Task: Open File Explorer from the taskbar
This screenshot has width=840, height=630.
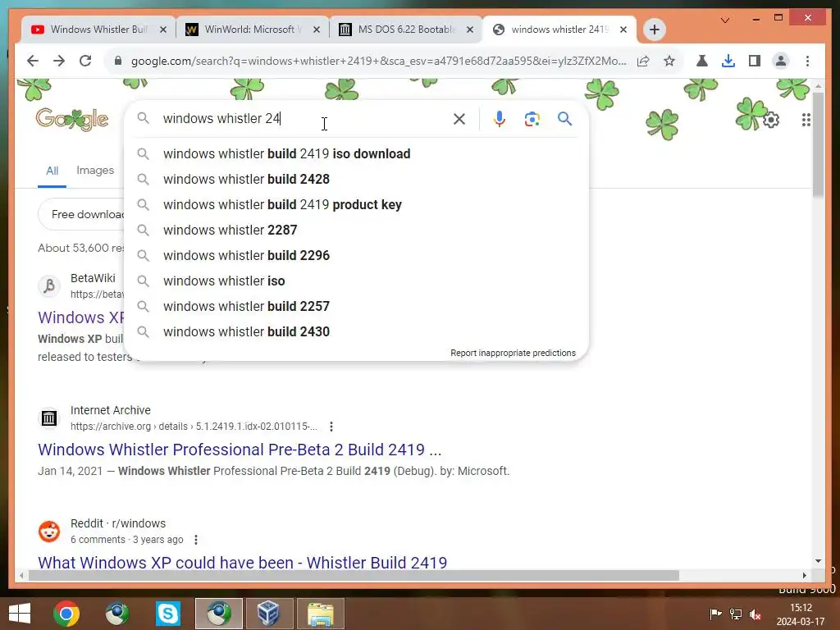Action: tap(321, 614)
